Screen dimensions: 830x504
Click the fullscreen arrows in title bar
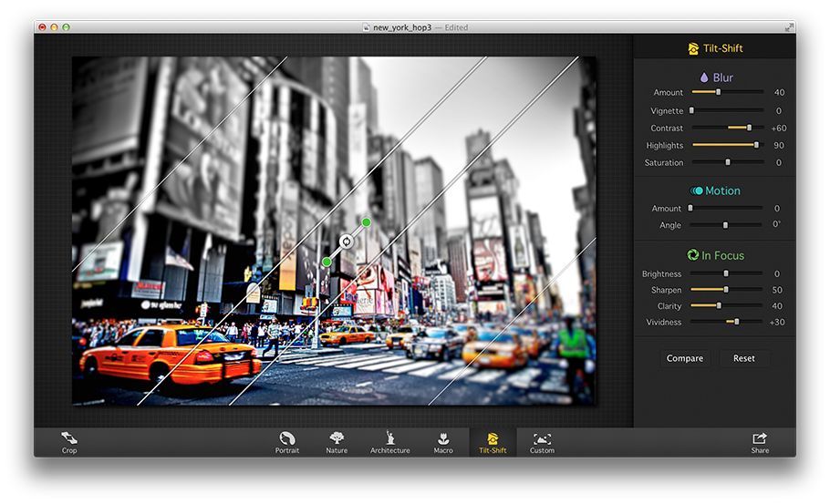789,27
